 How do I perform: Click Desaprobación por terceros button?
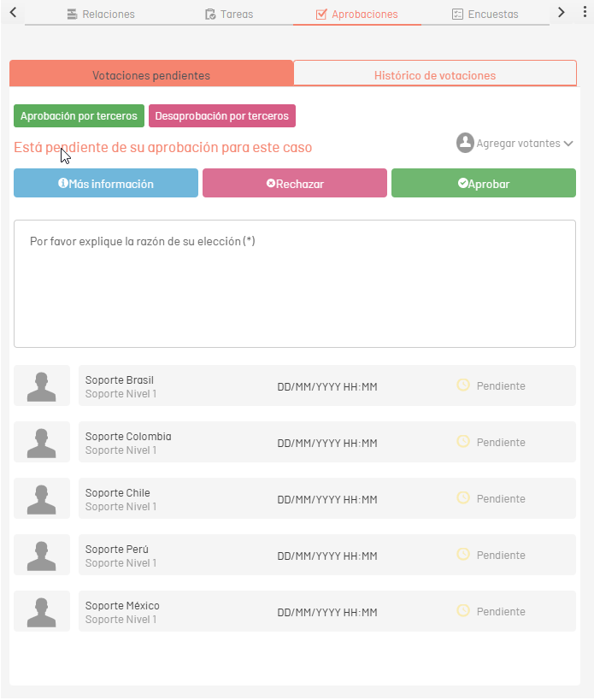222,115
